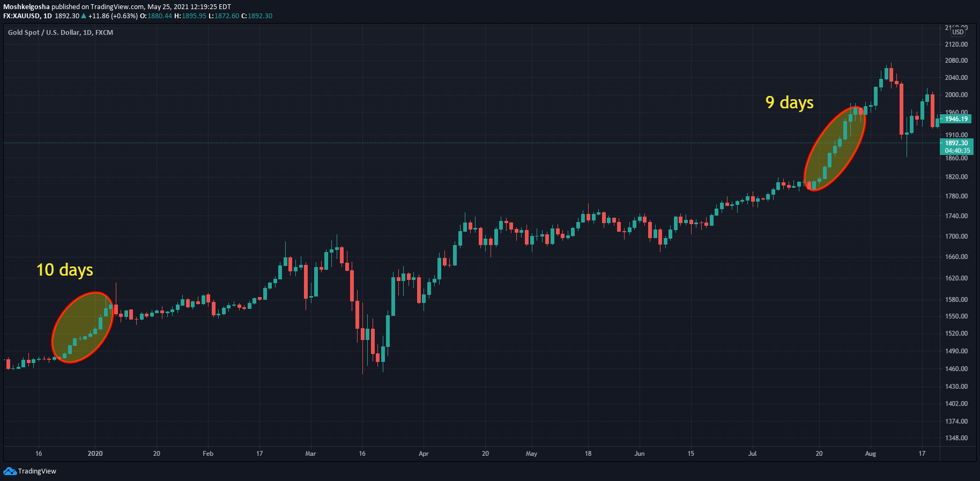Select the FX:XAUUSD, 1D symbol label
Viewport: 980px width, 481px height.
point(27,16)
